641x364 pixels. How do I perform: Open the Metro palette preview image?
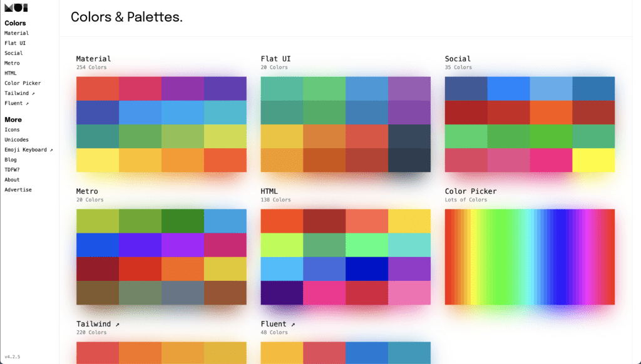161,257
